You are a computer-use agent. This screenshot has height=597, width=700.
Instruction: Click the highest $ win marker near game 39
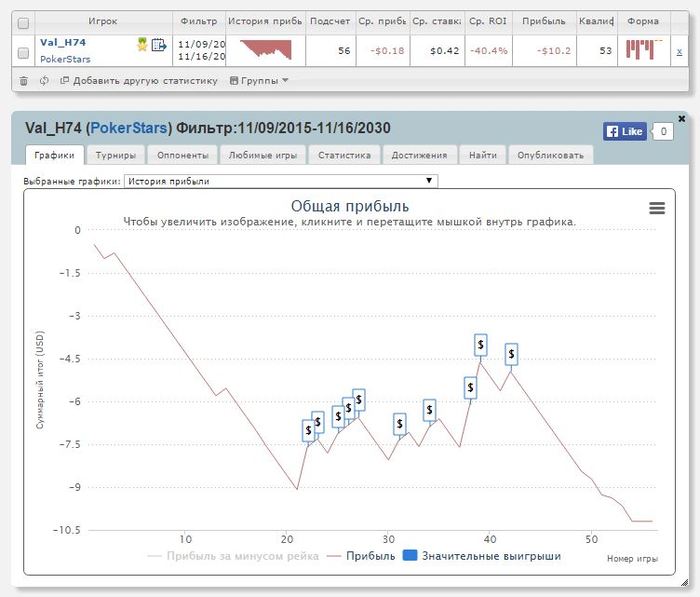click(x=480, y=345)
